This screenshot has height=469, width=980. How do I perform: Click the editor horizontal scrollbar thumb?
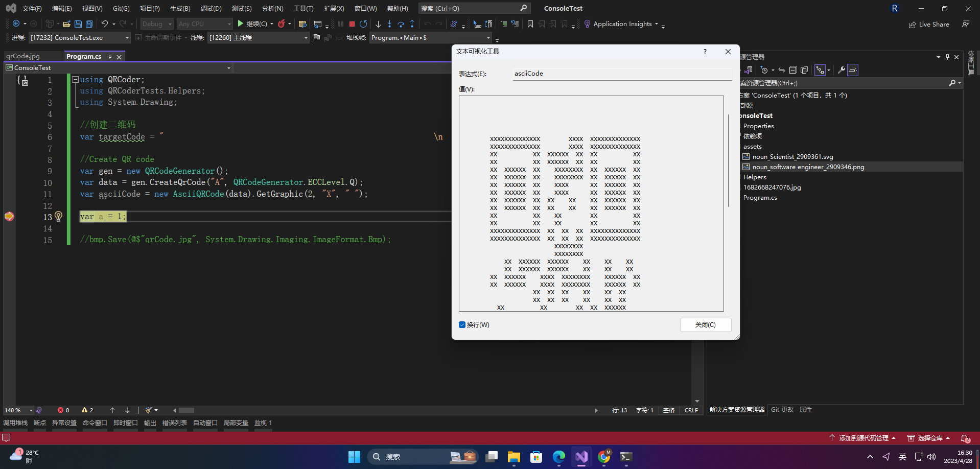pos(186,410)
